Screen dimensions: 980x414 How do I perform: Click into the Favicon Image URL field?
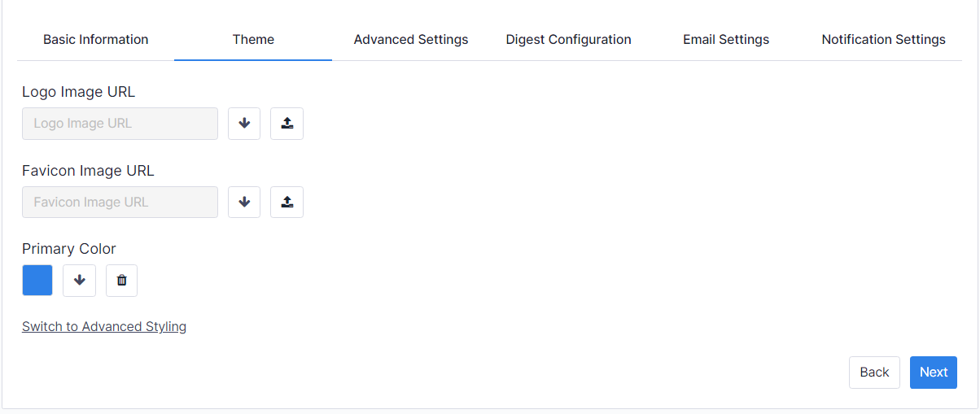coord(120,202)
